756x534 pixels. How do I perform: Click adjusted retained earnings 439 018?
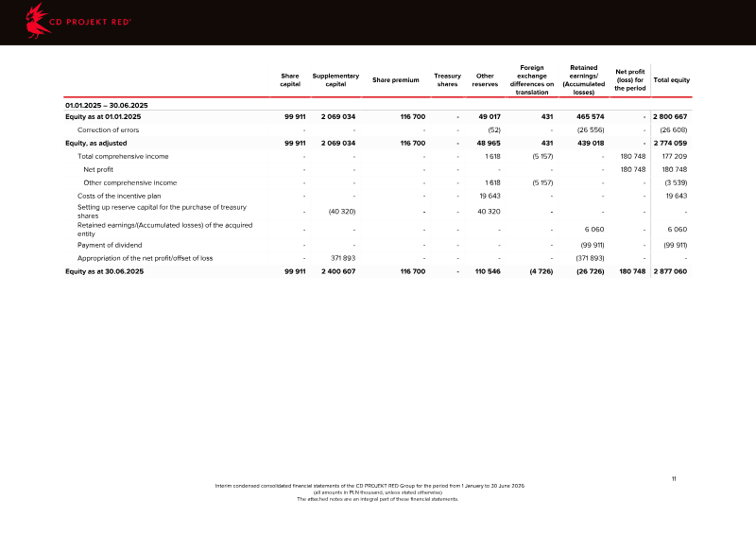click(x=591, y=144)
